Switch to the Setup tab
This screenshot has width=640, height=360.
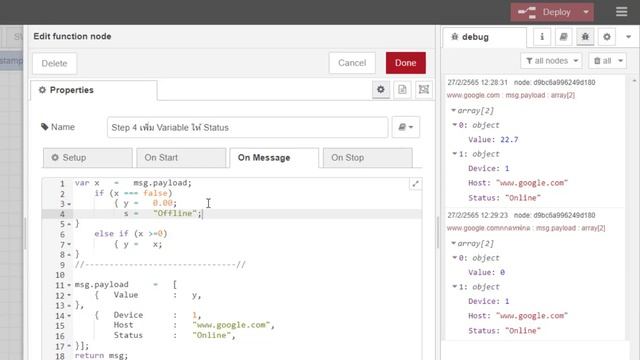(88, 158)
